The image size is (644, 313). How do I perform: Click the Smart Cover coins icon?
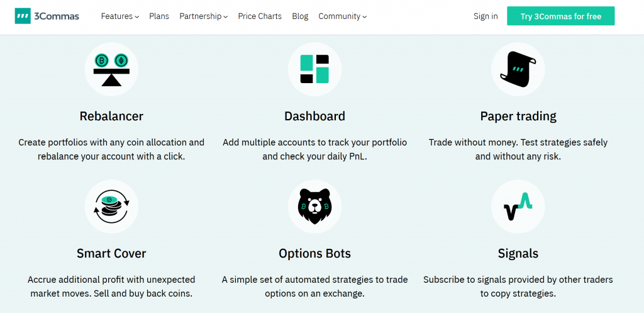(x=111, y=207)
